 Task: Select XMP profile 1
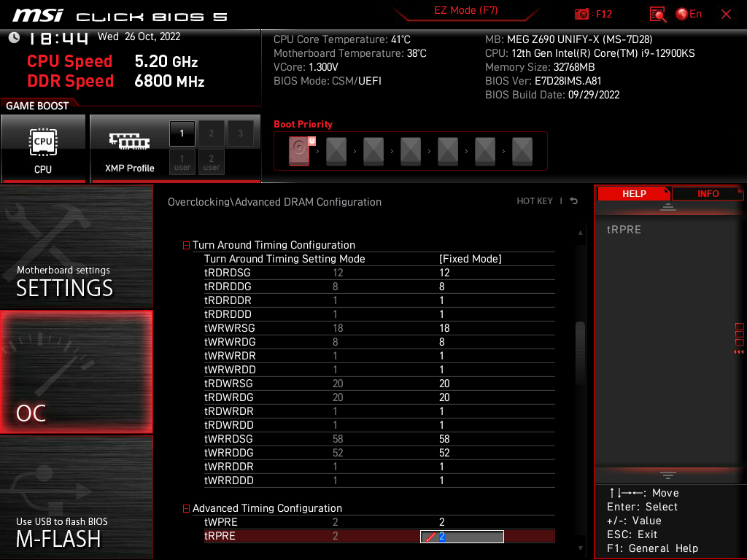point(182,133)
